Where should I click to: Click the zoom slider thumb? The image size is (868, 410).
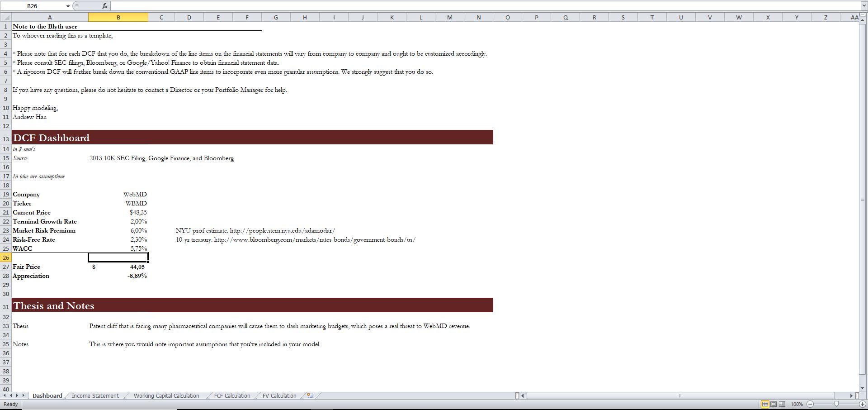pos(836,404)
